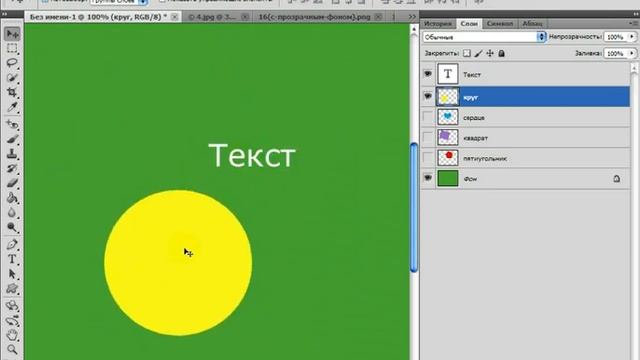Expand hidden document tabs chevron
The width and height of the screenshot is (640, 360).
coord(412,17)
